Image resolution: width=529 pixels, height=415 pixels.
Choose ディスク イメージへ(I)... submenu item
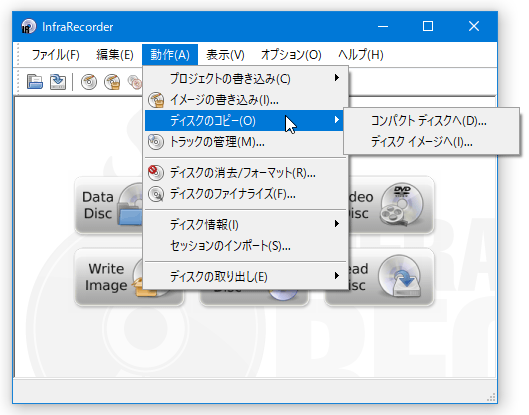coord(431,142)
